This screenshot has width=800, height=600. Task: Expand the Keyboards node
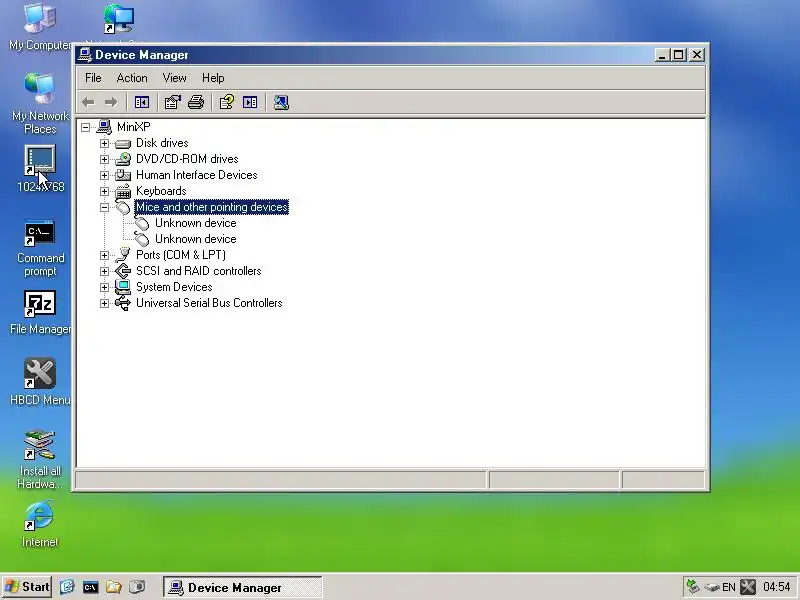[x=105, y=191]
